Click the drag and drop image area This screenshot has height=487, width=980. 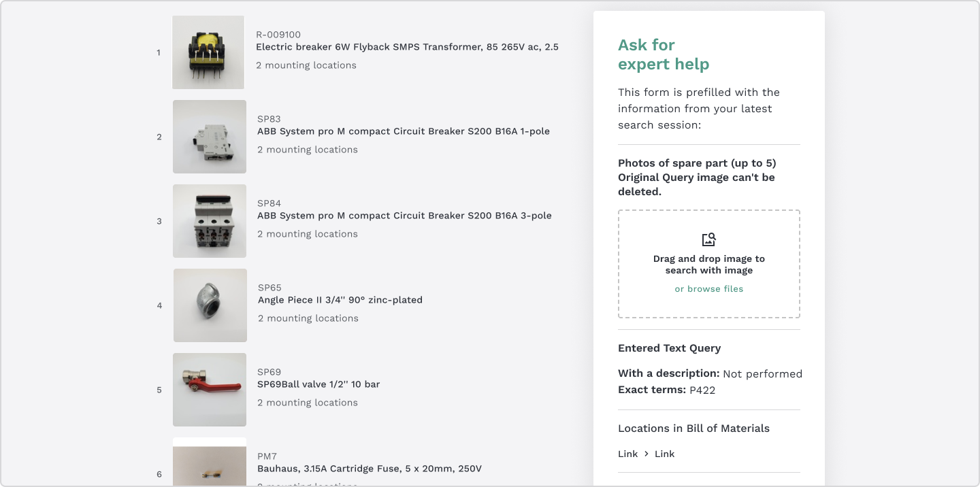(x=709, y=264)
